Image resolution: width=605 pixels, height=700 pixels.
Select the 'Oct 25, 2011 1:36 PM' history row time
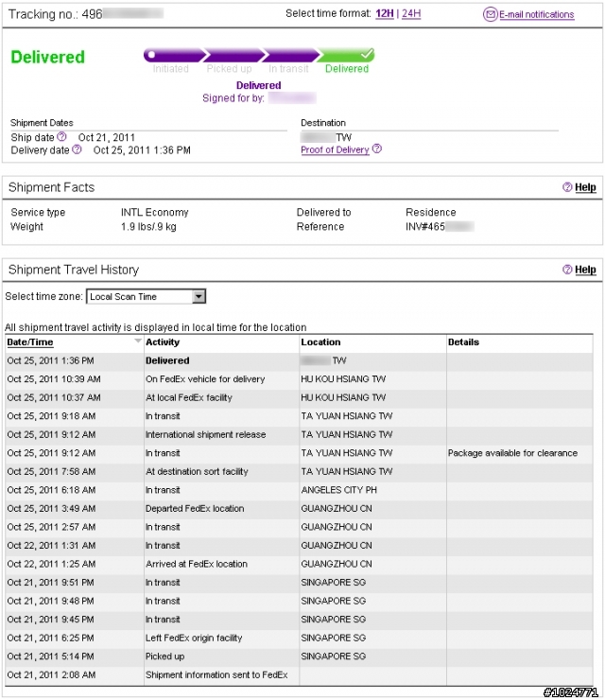(50, 360)
